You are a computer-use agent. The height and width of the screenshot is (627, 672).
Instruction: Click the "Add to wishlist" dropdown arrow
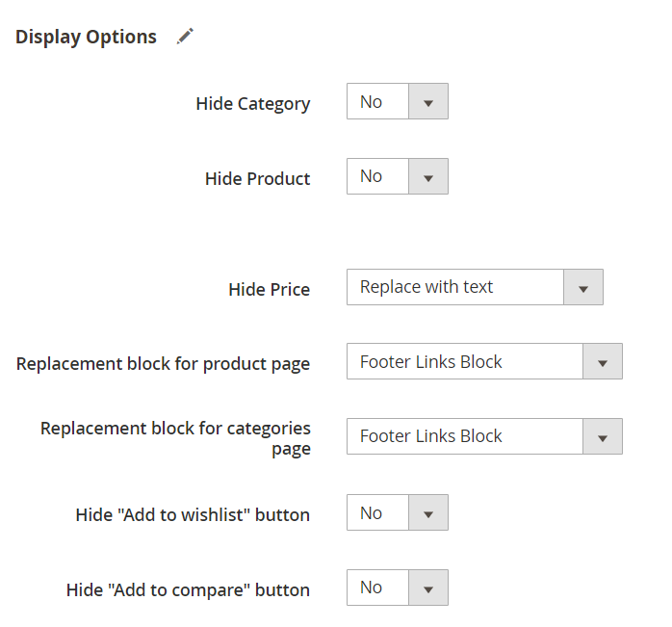pos(428,514)
